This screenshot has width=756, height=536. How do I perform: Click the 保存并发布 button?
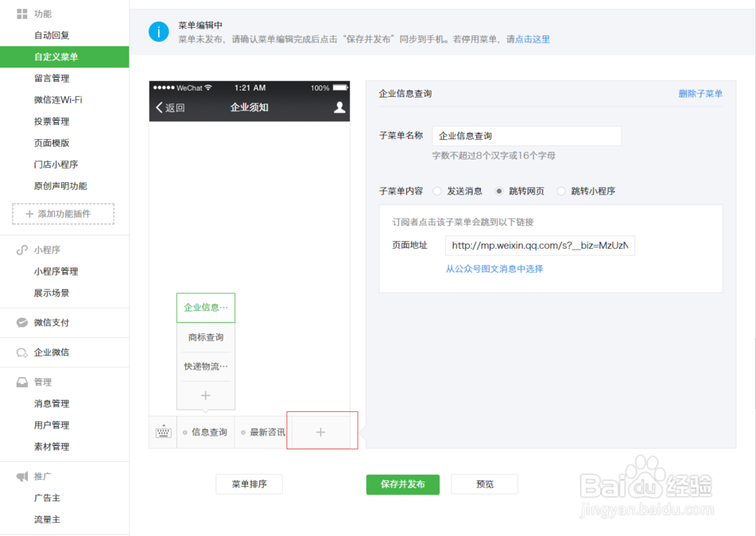403,484
